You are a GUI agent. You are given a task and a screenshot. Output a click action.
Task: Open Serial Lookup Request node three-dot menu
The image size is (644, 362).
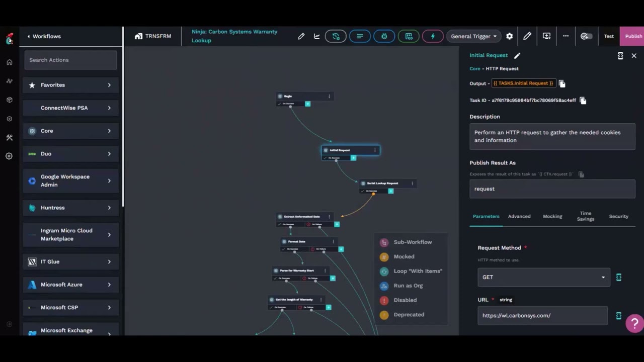point(413,183)
